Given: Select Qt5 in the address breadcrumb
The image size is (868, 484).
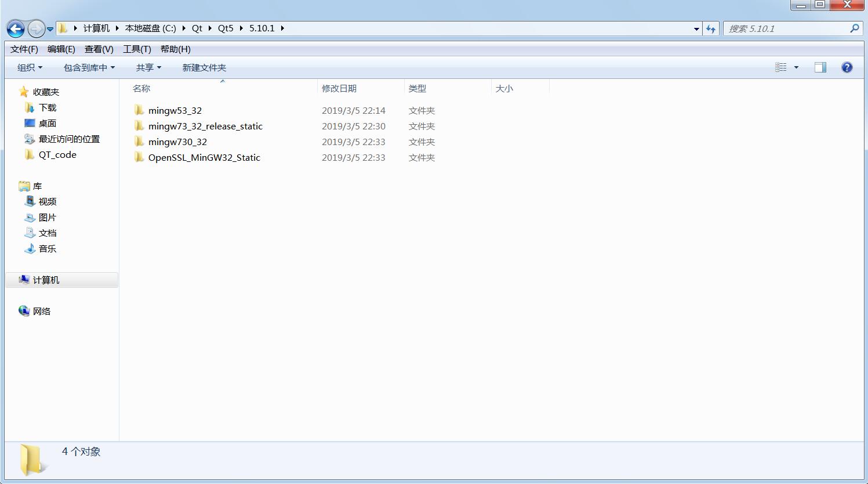Looking at the screenshot, I should pos(226,28).
